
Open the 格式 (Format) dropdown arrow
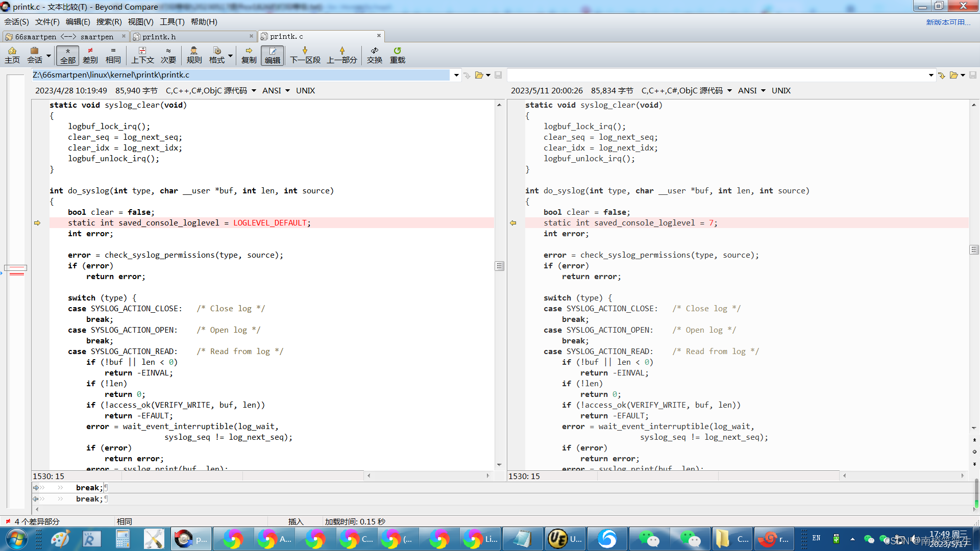230,56
